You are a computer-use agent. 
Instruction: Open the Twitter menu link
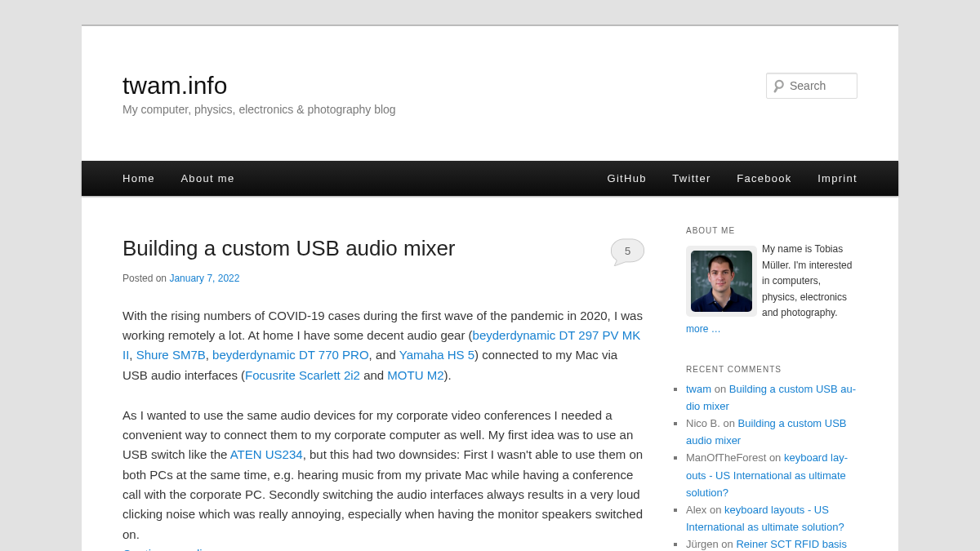tap(692, 179)
